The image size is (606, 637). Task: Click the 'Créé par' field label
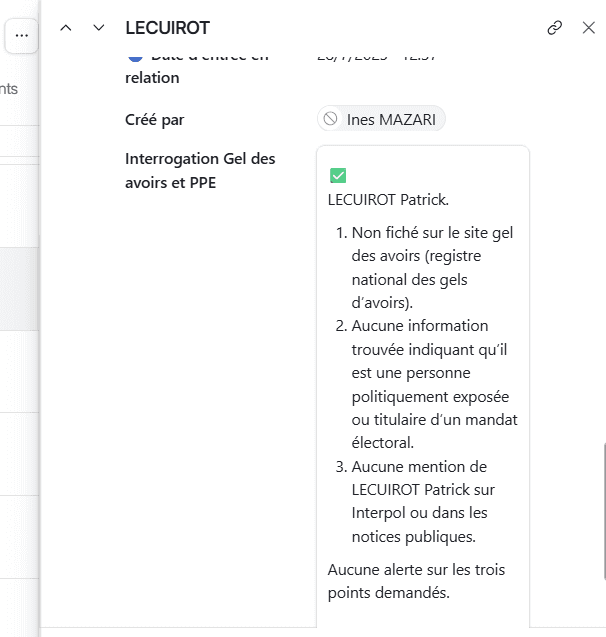[155, 120]
